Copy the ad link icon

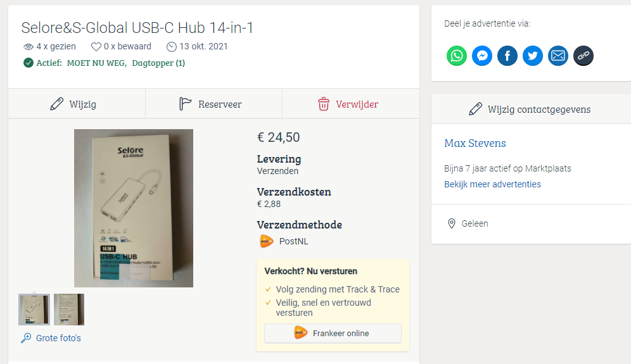click(583, 56)
